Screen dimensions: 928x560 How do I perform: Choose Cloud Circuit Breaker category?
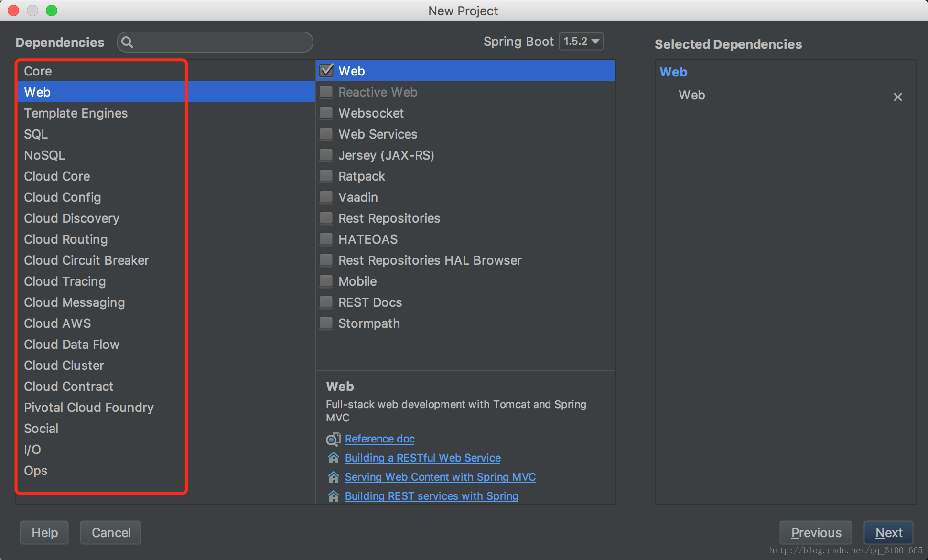pos(165,260)
